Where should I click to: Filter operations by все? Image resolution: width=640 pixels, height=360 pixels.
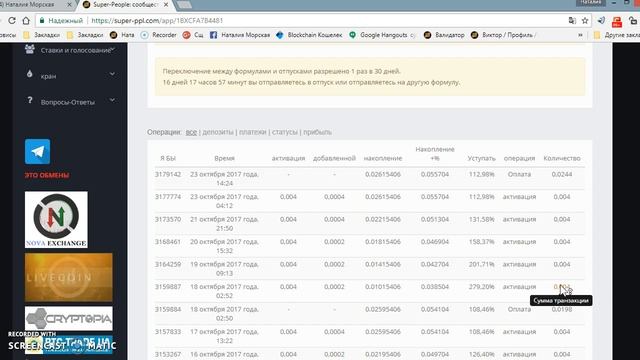click(x=191, y=132)
